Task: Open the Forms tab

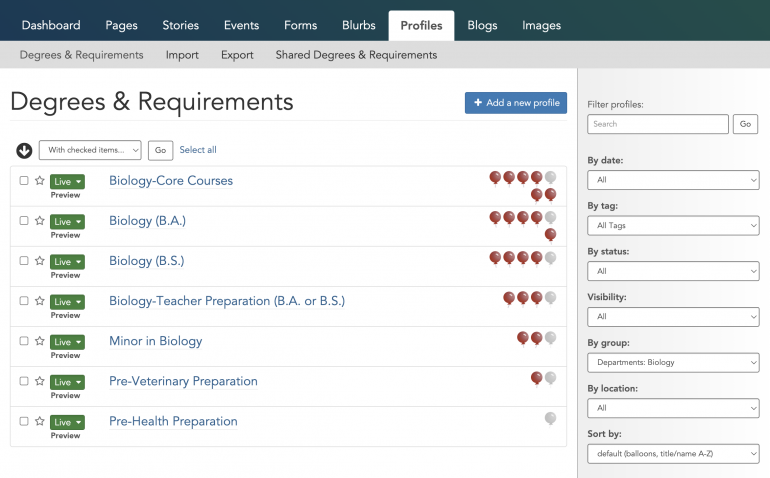Action: [301, 26]
